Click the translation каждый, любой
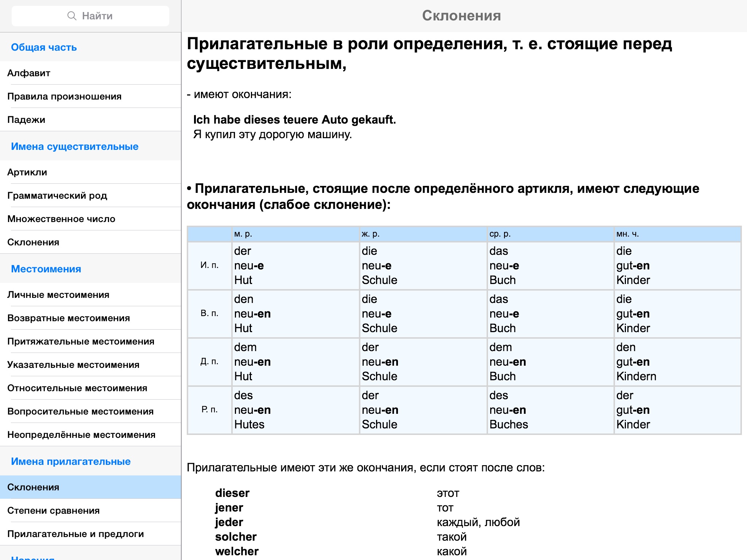 (478, 522)
